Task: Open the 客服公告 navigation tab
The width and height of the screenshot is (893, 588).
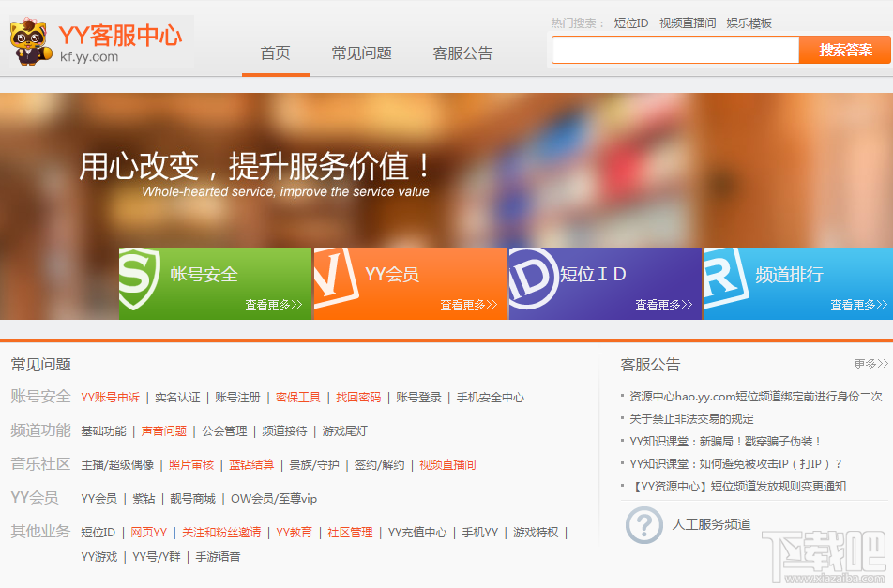Action: (462, 53)
